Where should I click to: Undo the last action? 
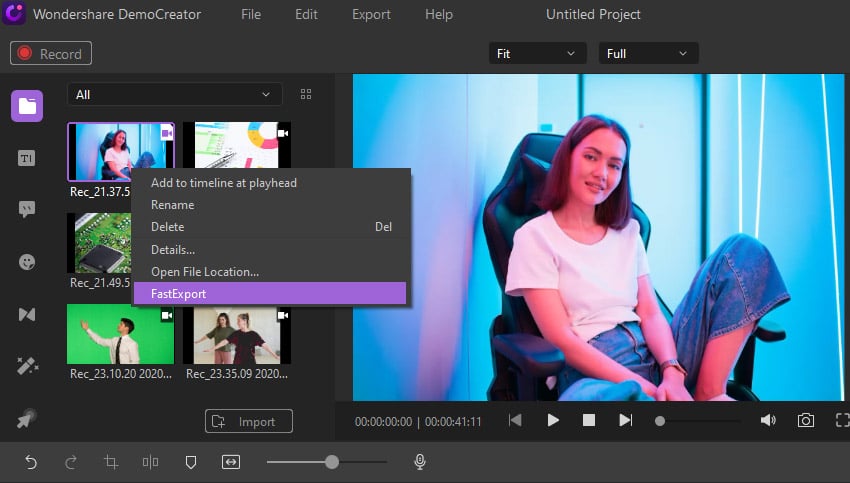tap(31, 462)
